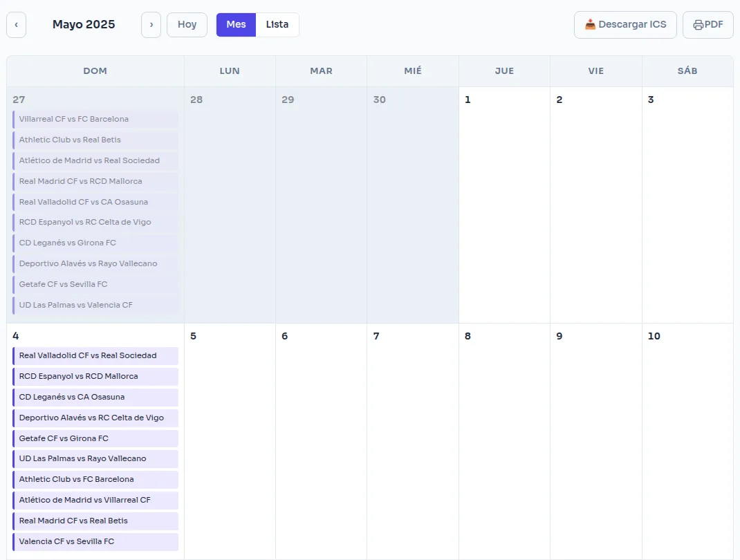The height and width of the screenshot is (560, 740).
Task: Export calendar with PDF button
Action: (x=708, y=24)
